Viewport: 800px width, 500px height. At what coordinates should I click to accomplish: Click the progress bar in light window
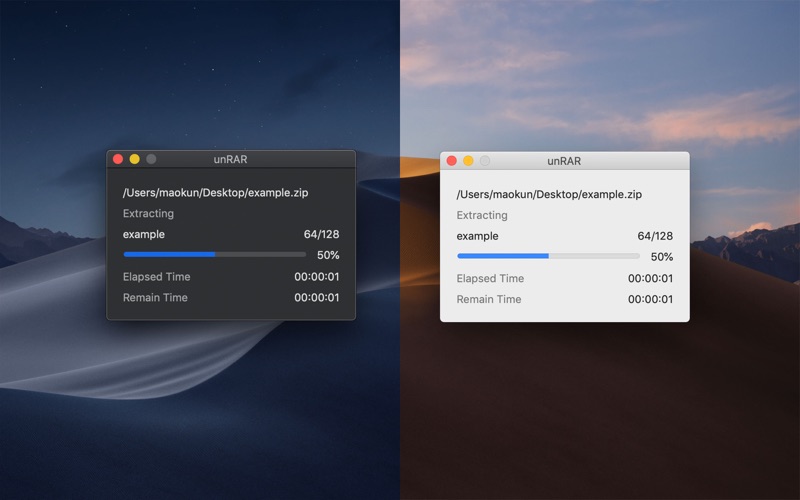pyautogui.click(x=548, y=256)
